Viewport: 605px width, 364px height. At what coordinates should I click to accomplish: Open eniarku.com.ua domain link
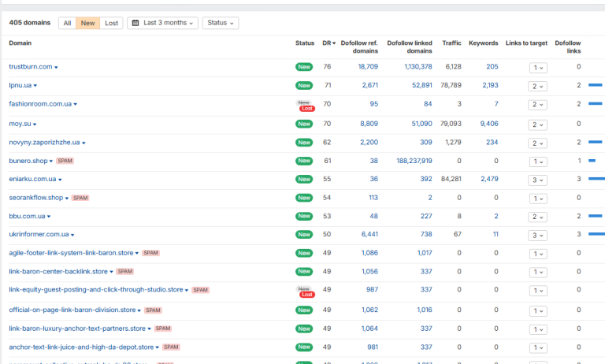click(x=32, y=179)
